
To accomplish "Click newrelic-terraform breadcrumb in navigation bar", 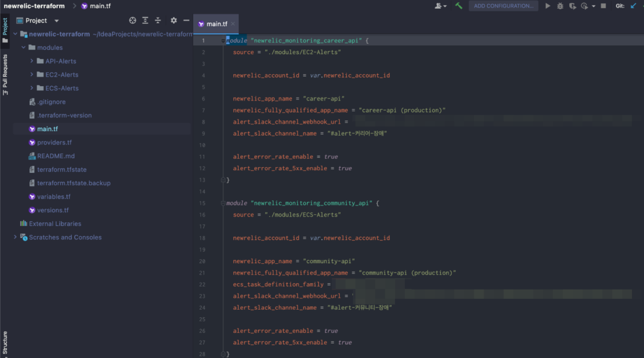I will (x=34, y=6).
